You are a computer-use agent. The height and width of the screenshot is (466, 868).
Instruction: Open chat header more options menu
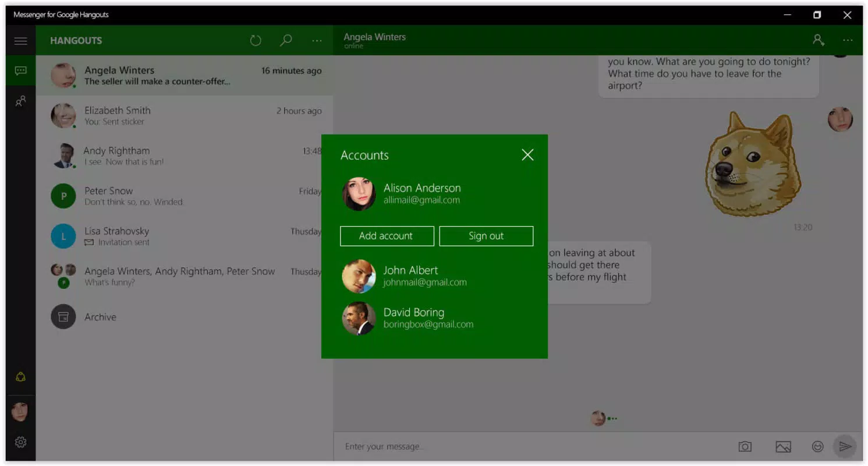tap(848, 40)
